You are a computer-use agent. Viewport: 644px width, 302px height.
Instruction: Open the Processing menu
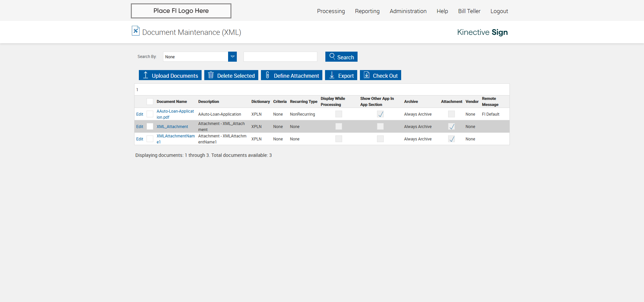coord(331,11)
